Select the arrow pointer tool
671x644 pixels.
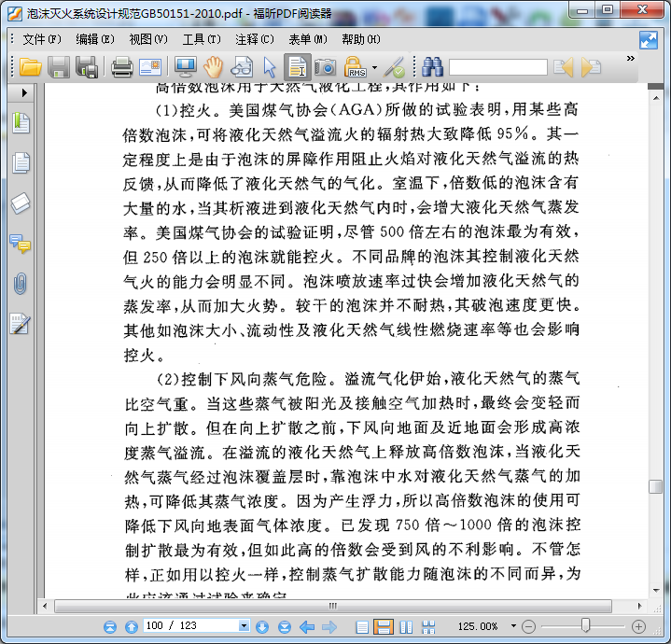[x=270, y=67]
